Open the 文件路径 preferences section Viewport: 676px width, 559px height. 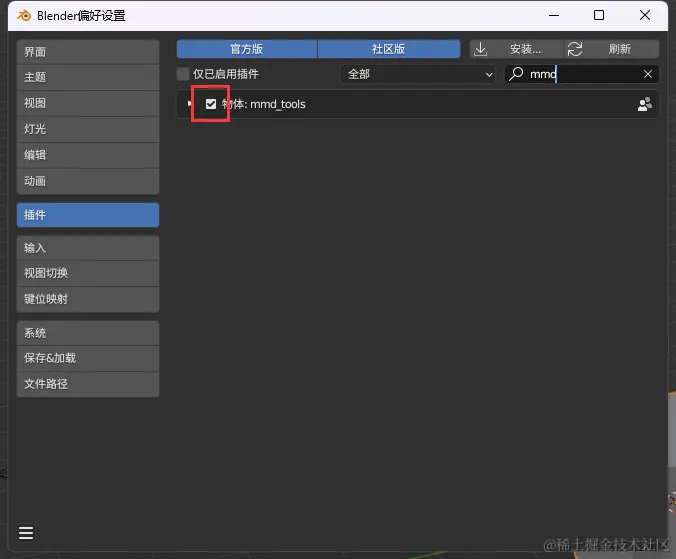point(88,384)
